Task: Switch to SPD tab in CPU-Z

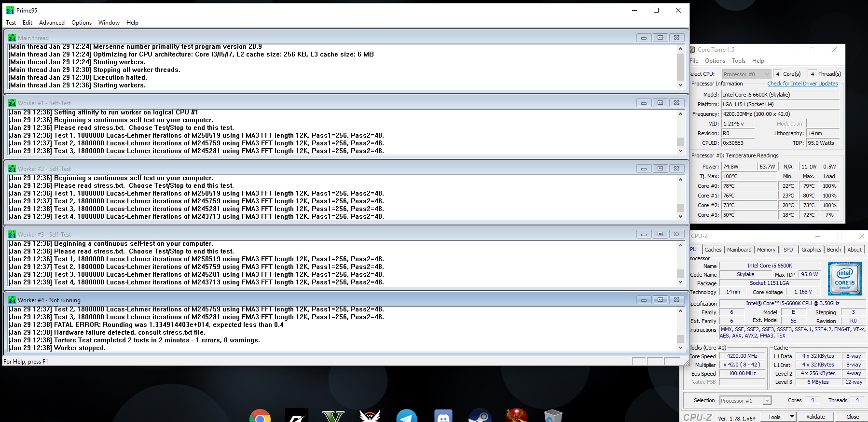Action: tap(788, 250)
